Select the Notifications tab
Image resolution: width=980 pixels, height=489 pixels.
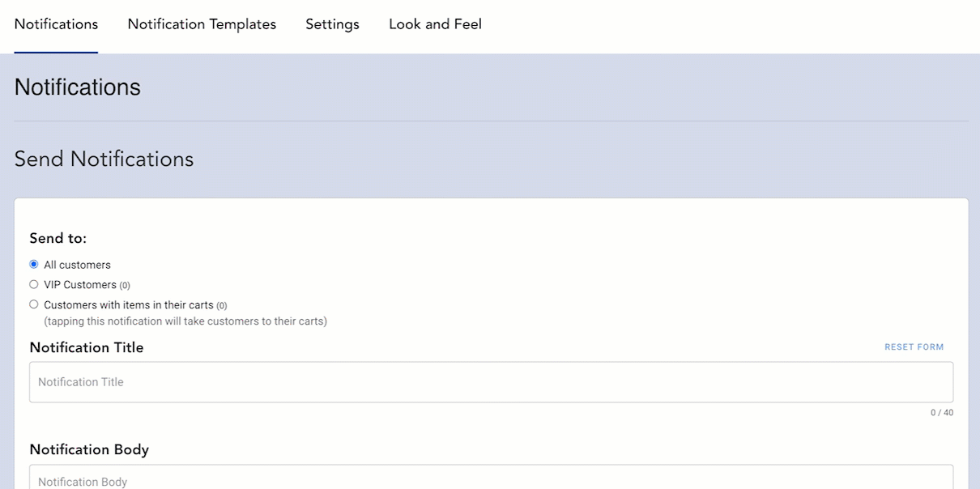pos(56,24)
